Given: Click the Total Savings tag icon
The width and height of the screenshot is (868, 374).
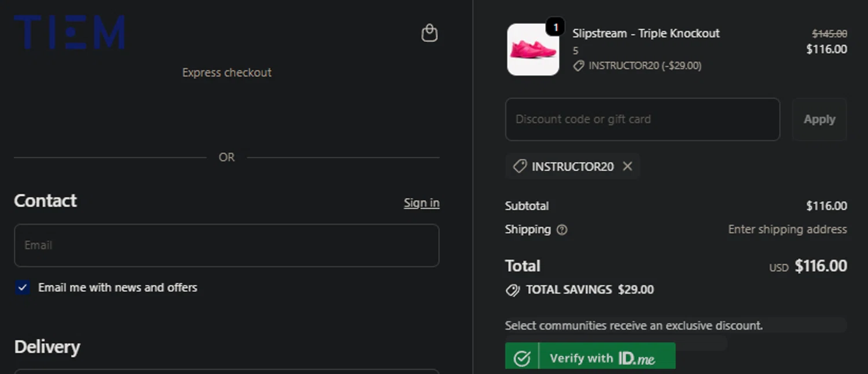Looking at the screenshot, I should pyautogui.click(x=513, y=290).
